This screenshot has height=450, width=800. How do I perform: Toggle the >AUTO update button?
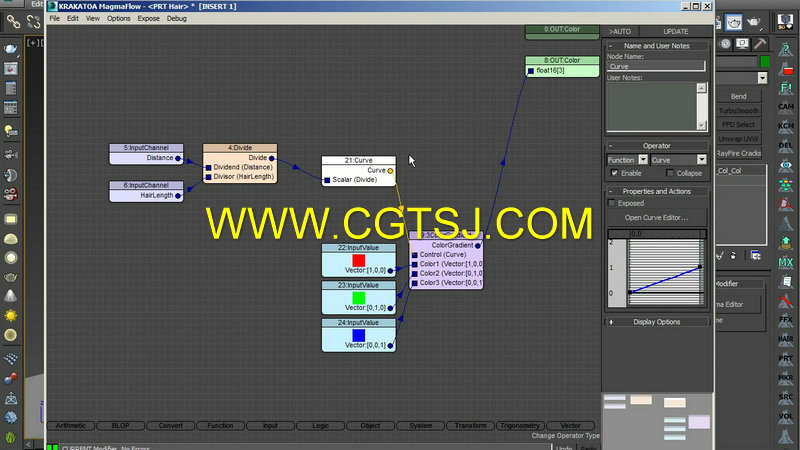(x=620, y=32)
